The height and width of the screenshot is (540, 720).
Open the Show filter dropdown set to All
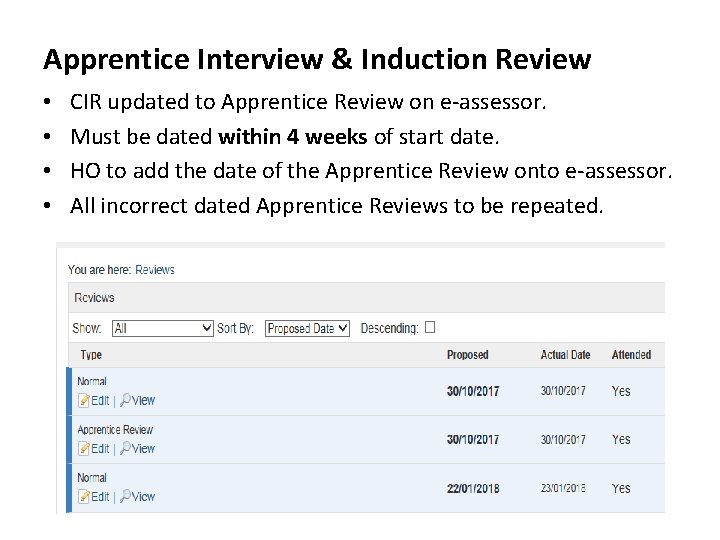click(162, 328)
